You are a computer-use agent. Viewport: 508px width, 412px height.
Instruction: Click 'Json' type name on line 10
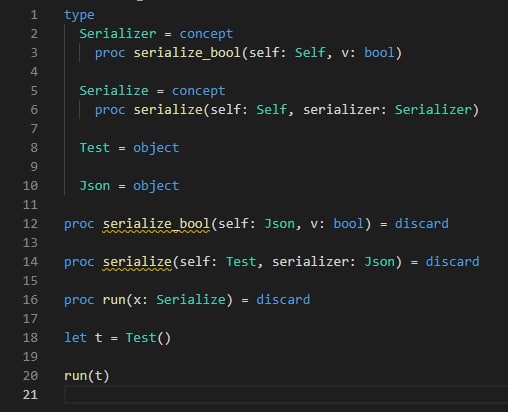point(95,186)
